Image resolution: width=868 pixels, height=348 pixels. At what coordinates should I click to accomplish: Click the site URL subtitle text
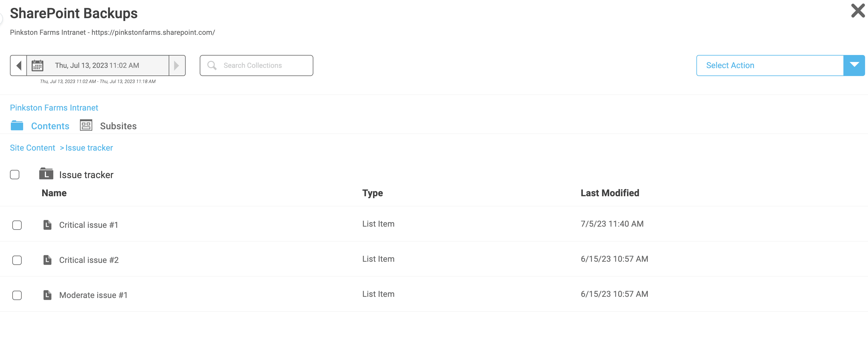[x=112, y=32]
